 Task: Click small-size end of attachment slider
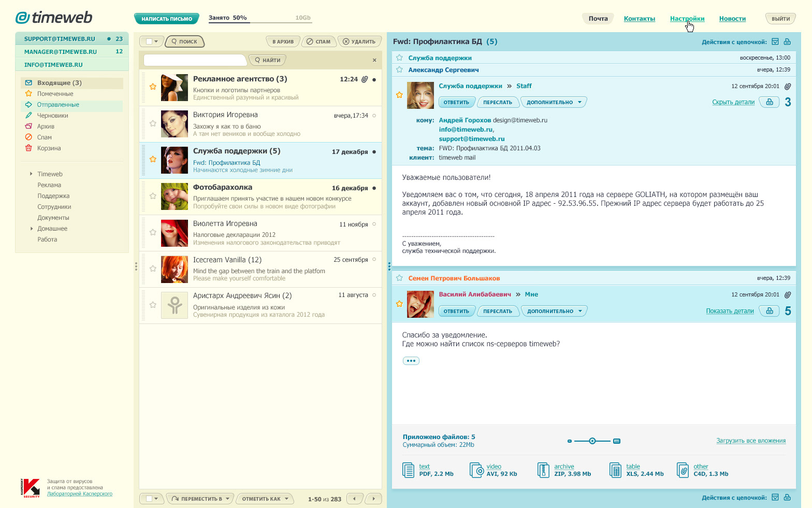click(x=570, y=441)
